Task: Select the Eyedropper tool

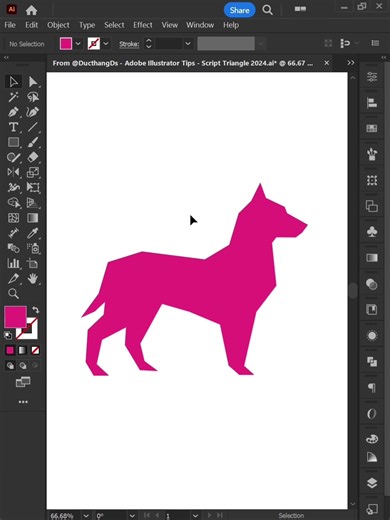Action: pos(33,233)
